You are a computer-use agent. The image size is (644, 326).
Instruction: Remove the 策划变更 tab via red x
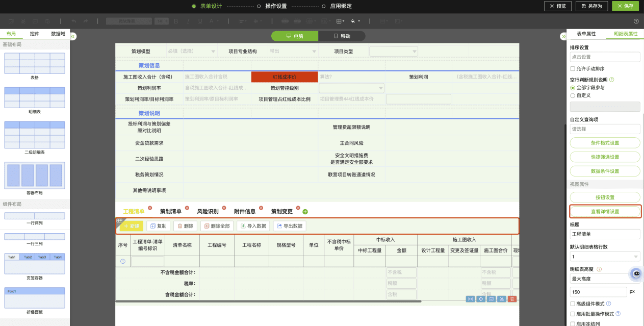(298, 208)
